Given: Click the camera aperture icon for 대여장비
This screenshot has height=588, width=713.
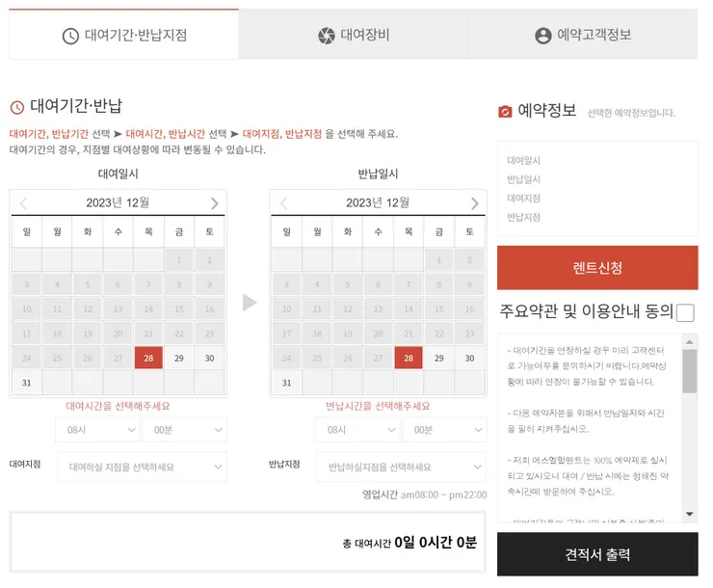Looking at the screenshot, I should click(x=327, y=36).
